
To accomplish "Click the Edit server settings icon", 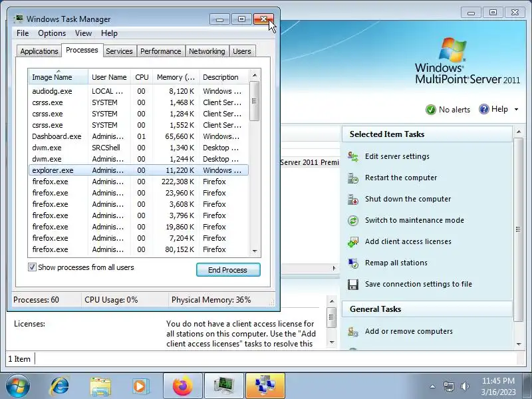I will click(x=353, y=157).
